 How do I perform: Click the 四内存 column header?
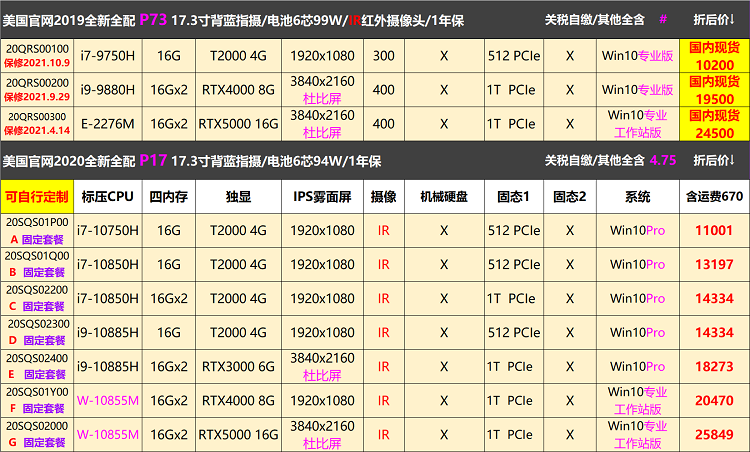pos(168,197)
